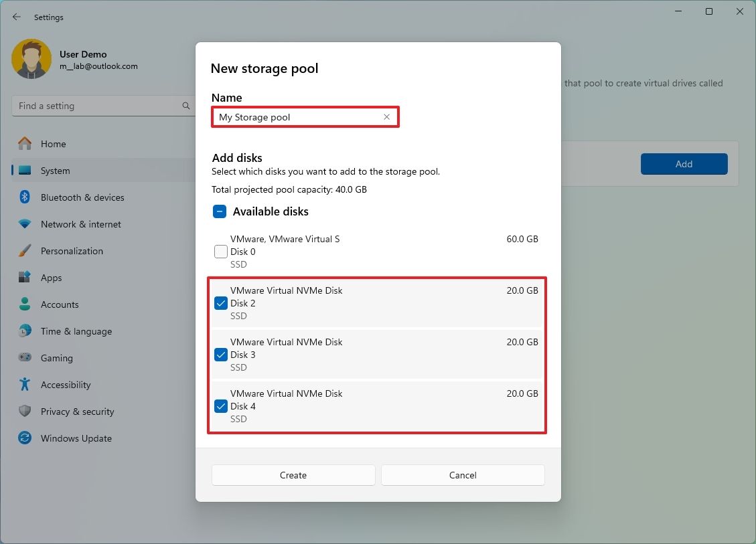This screenshot has width=756, height=544.
Task: Select Home in the sidebar
Action: (x=54, y=144)
